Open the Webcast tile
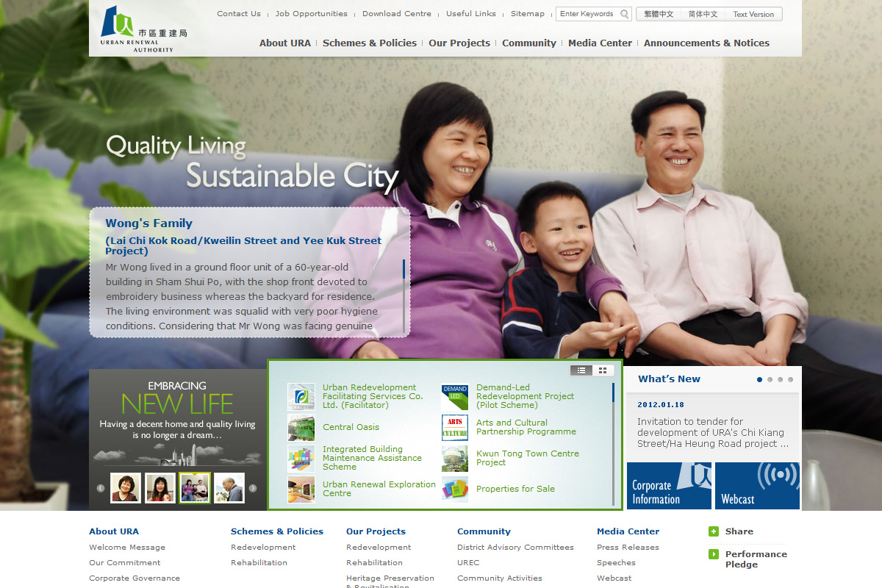 tap(757, 486)
